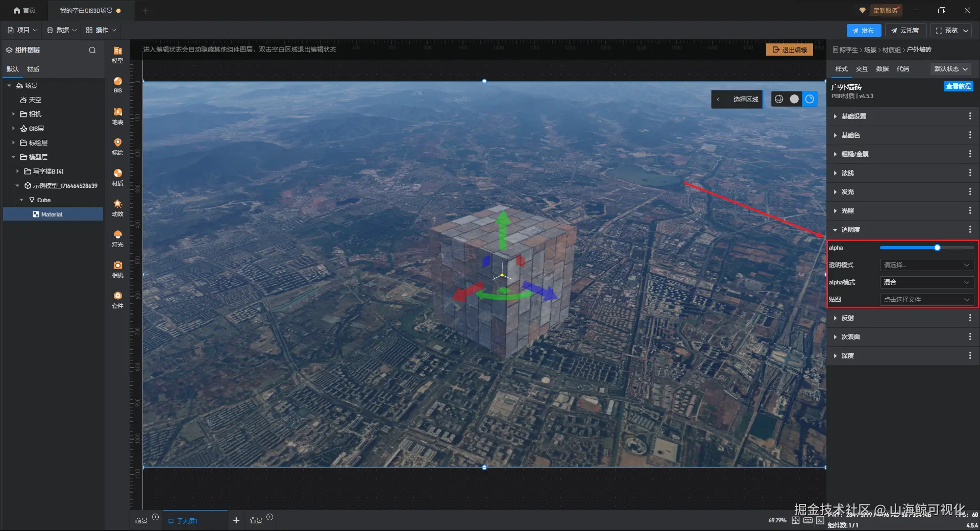Open the 预览 preview dropdown

tap(952, 31)
